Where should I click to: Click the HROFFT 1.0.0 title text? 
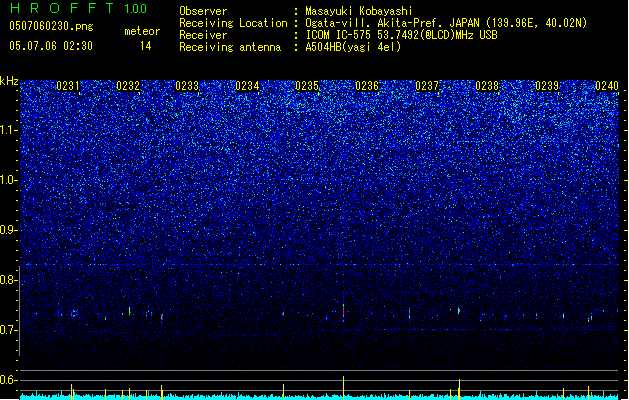(78, 8)
